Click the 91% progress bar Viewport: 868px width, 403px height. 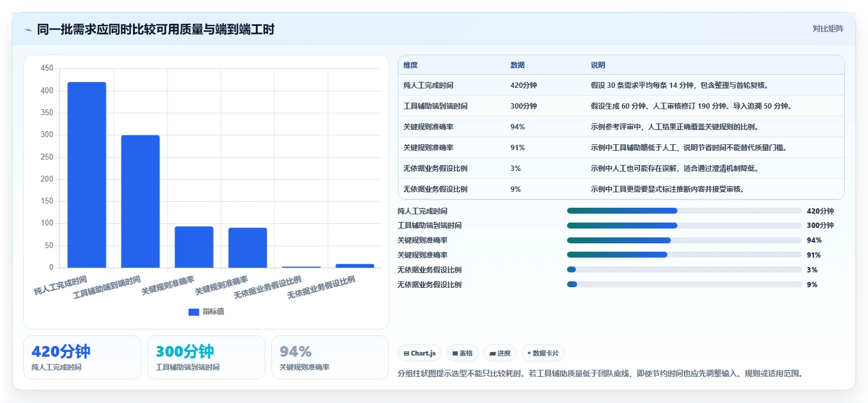pos(685,255)
